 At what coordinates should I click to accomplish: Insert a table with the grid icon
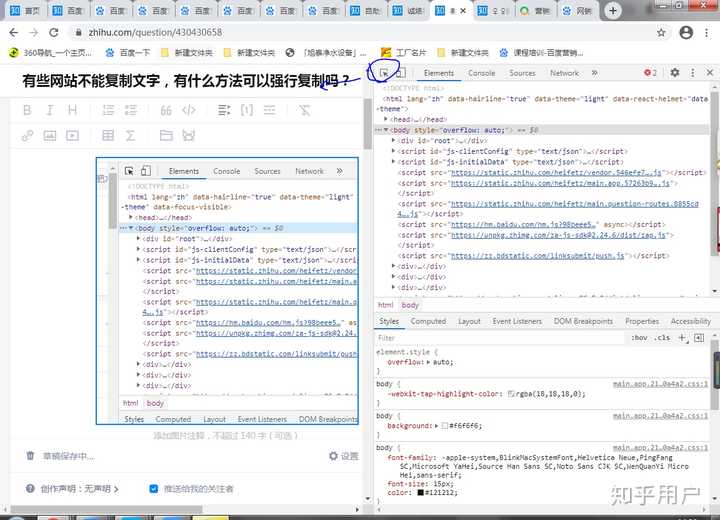point(108,136)
